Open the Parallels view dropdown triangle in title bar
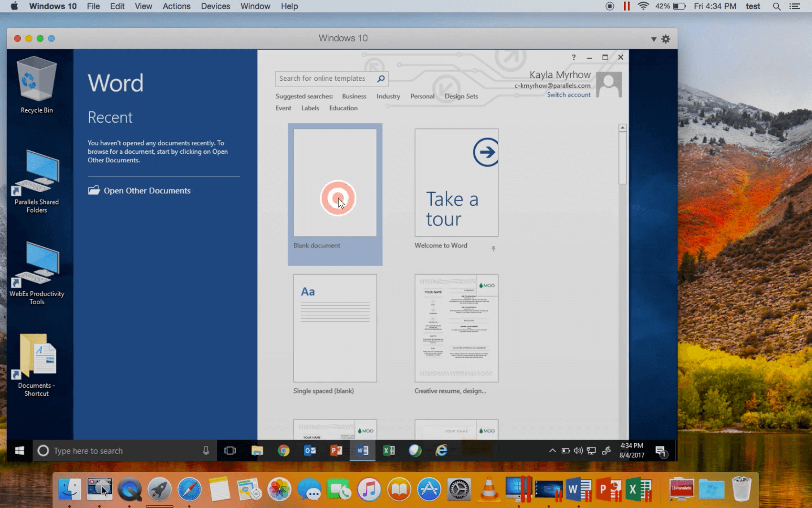The width and height of the screenshot is (812, 508). (x=653, y=39)
